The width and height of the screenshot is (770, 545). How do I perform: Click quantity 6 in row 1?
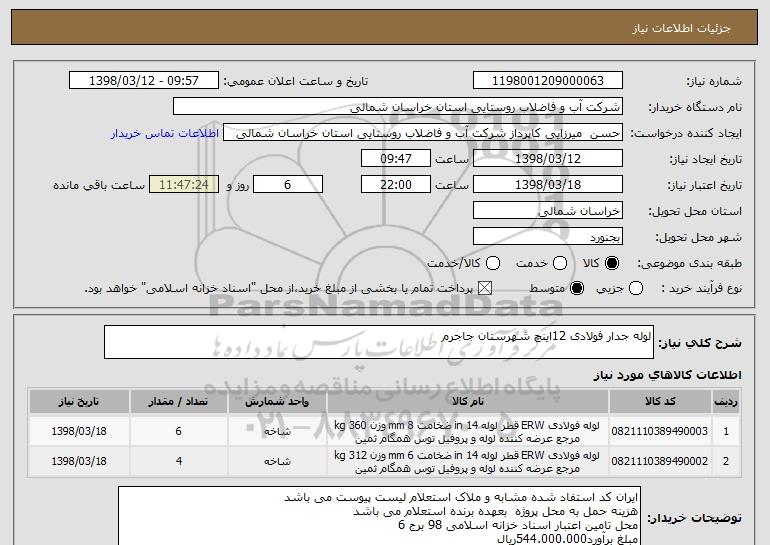coord(179,431)
